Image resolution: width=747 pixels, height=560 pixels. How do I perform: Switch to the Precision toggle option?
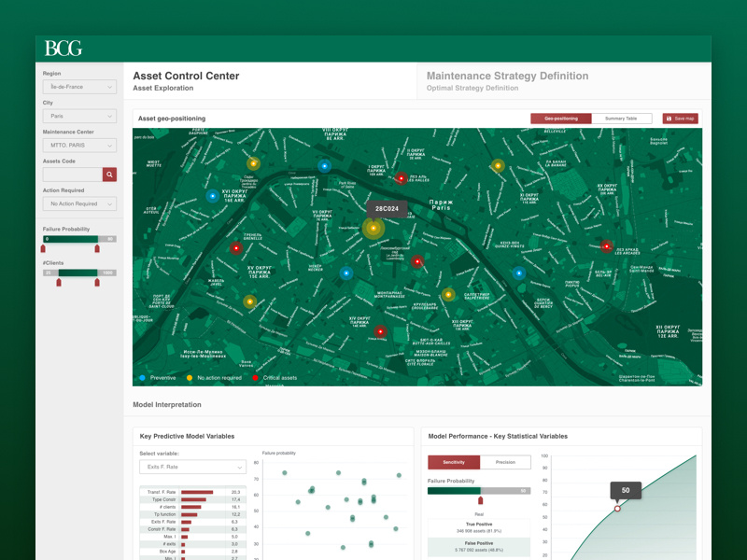505,462
